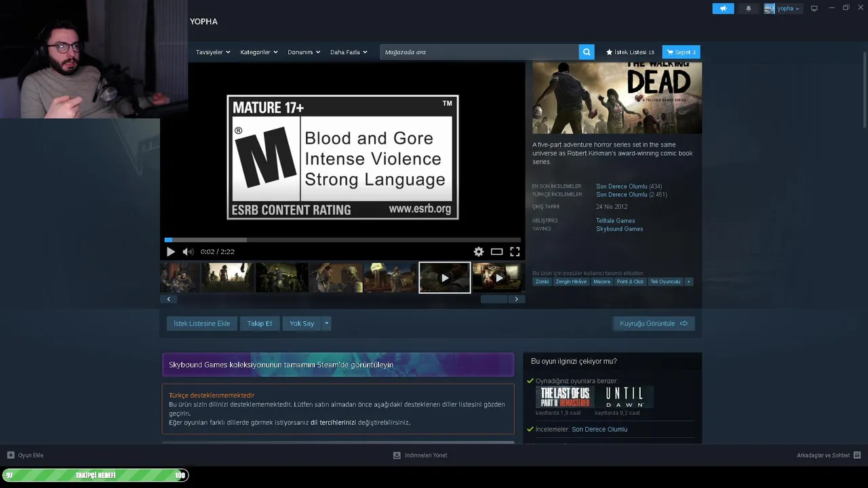Select the Zombi tag
Viewport: 868px width, 488px height.
(x=542, y=281)
